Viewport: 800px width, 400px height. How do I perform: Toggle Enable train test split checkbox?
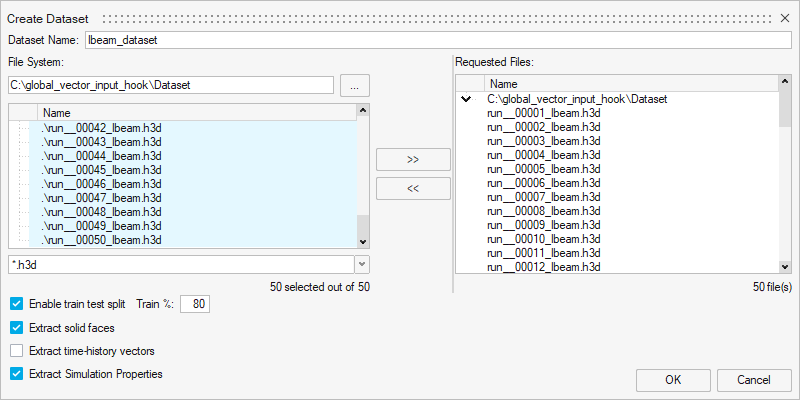pos(17,304)
